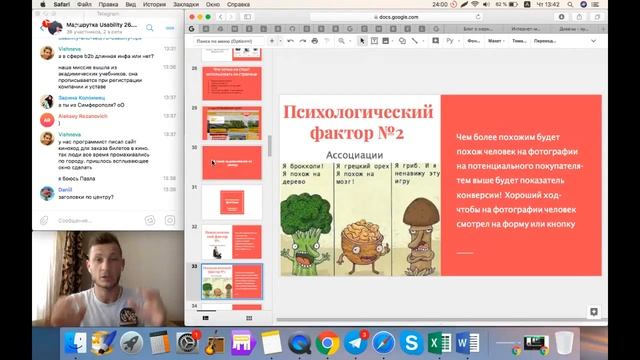Screen dimensions: 640x360
Task: Click the explore button at bottom right
Action: pyautogui.click(x=594, y=312)
